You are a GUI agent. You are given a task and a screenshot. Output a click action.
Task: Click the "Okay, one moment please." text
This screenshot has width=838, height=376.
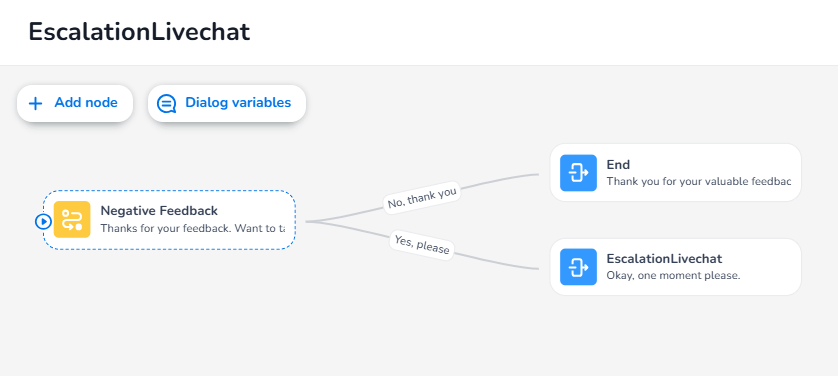pos(673,276)
